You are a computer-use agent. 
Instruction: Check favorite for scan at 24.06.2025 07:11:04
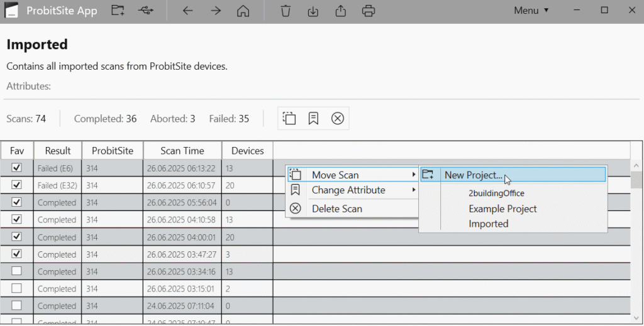tap(16, 305)
